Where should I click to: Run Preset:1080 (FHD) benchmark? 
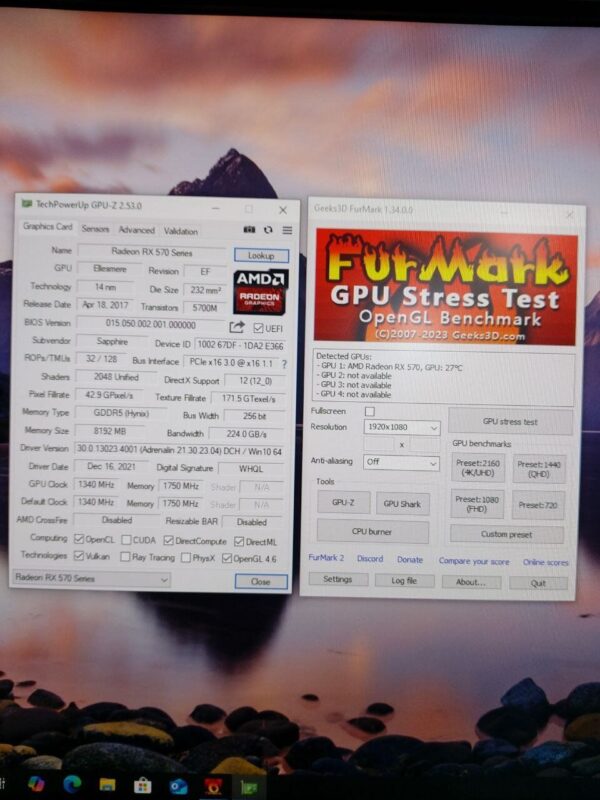pos(477,504)
